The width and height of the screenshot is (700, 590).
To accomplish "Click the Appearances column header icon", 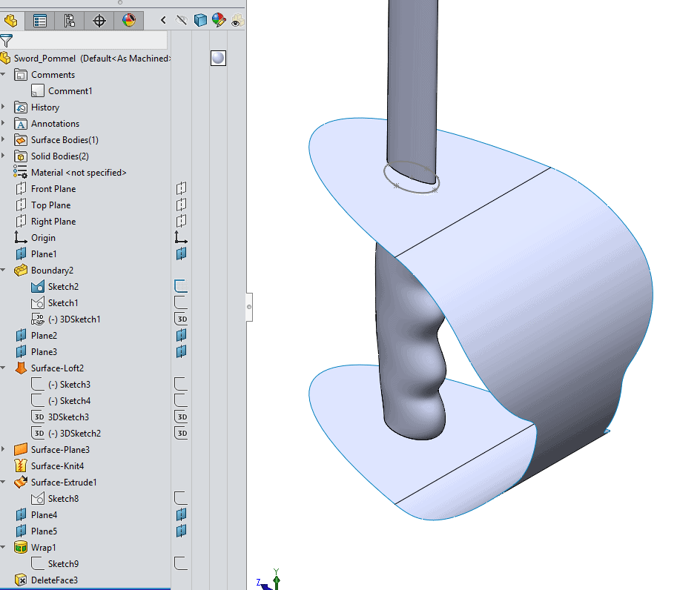I will [218, 21].
